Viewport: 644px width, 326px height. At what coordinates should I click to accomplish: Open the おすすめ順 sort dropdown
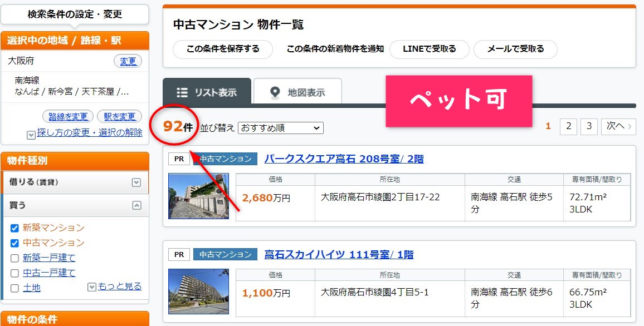pos(280,128)
